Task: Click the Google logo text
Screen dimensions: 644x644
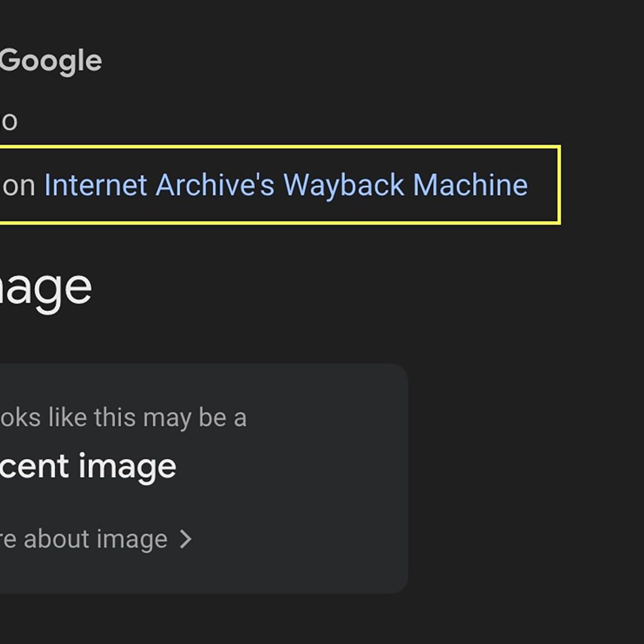Action: click(51, 61)
